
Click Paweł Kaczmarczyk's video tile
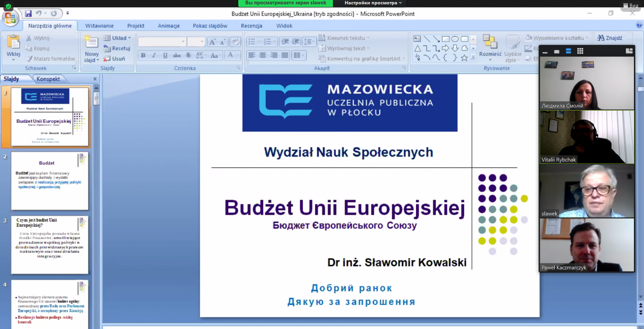[x=587, y=245]
